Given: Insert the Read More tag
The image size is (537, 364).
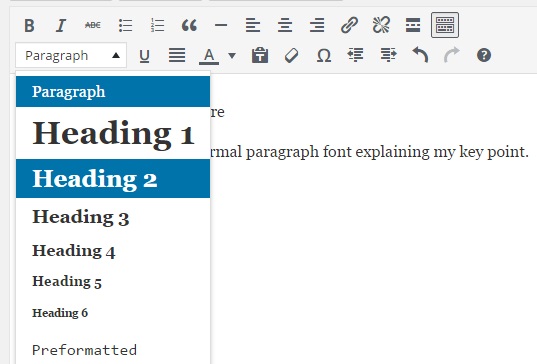Looking at the screenshot, I should pyautogui.click(x=413, y=25).
